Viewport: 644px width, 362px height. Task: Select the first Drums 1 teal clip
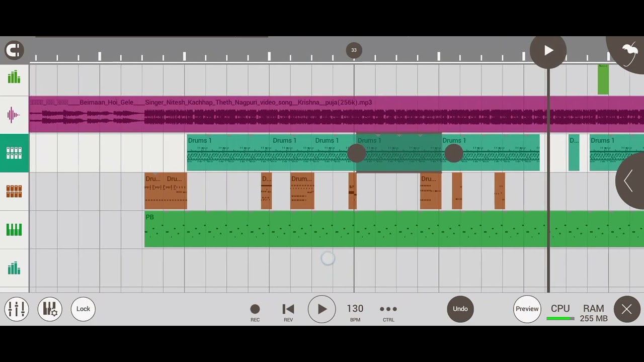click(229, 153)
